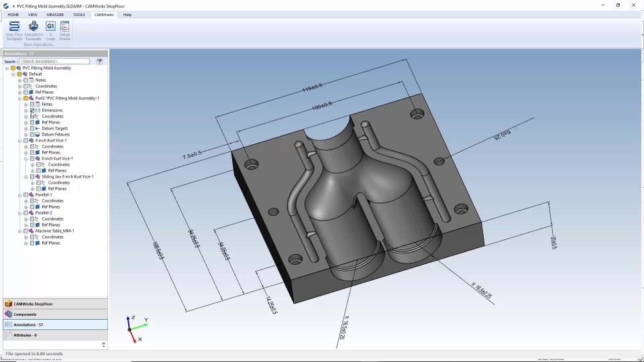
Task: Click the XYZ coordinate triad in viewport
Action: pos(136,329)
